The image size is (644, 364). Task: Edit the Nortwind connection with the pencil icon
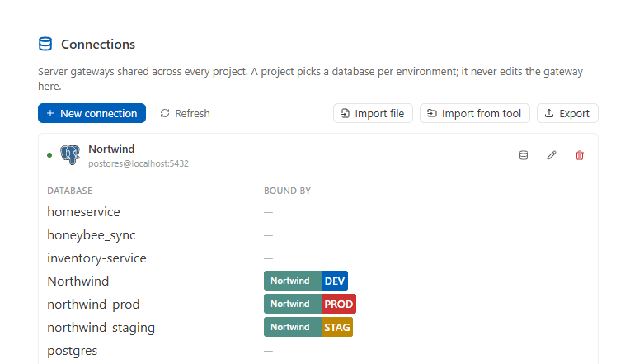[552, 155]
